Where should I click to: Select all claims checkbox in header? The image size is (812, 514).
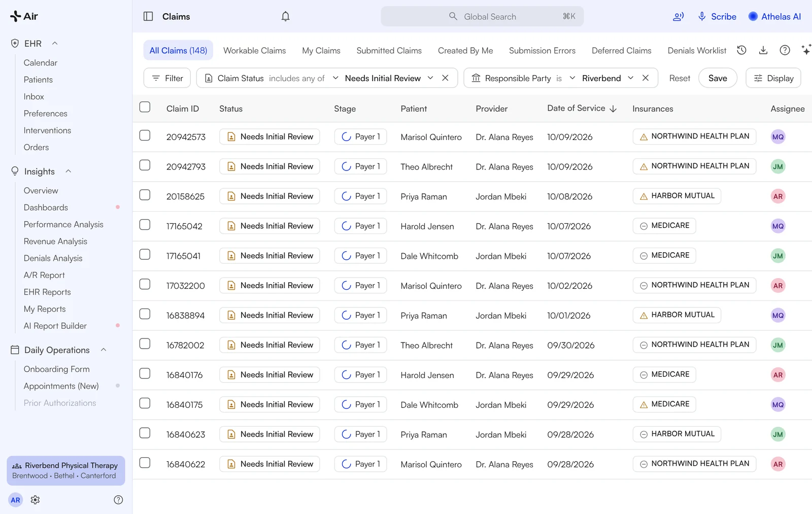pyautogui.click(x=145, y=107)
